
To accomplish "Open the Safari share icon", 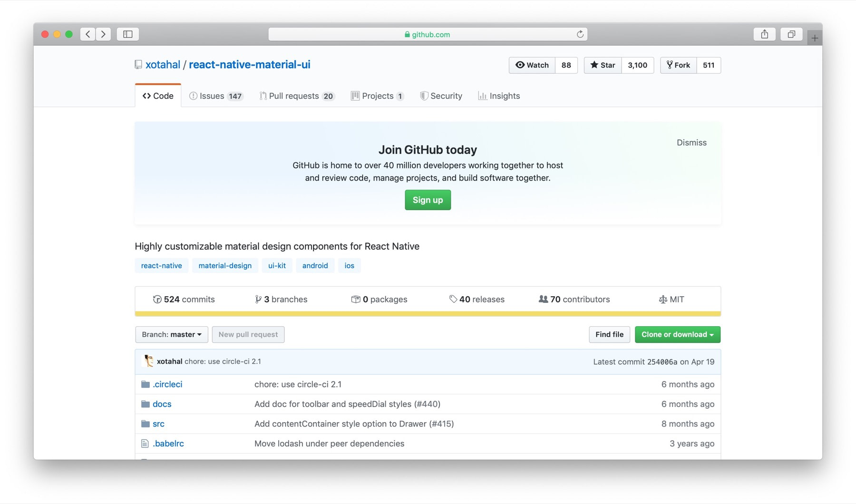I will 765,34.
